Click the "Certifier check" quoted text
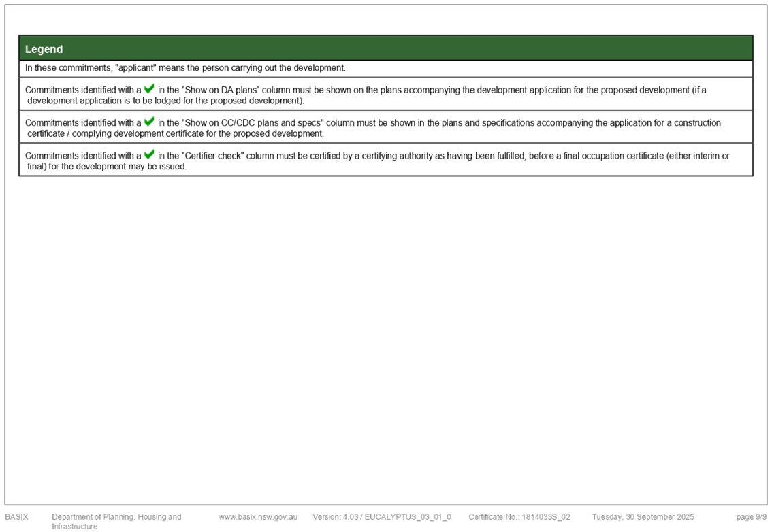This screenshot has height=532, width=772. [x=212, y=156]
